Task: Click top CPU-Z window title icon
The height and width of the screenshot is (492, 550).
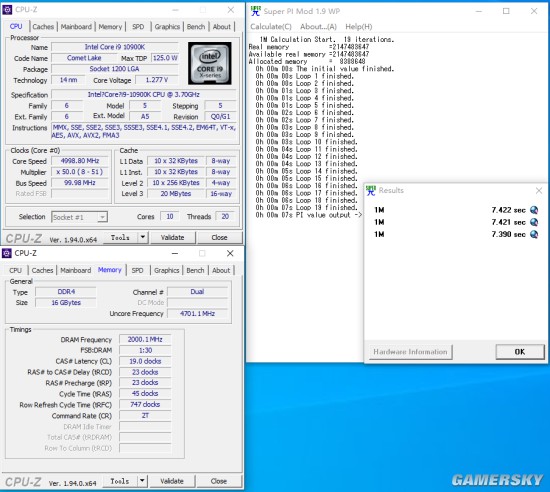Action: point(7,9)
